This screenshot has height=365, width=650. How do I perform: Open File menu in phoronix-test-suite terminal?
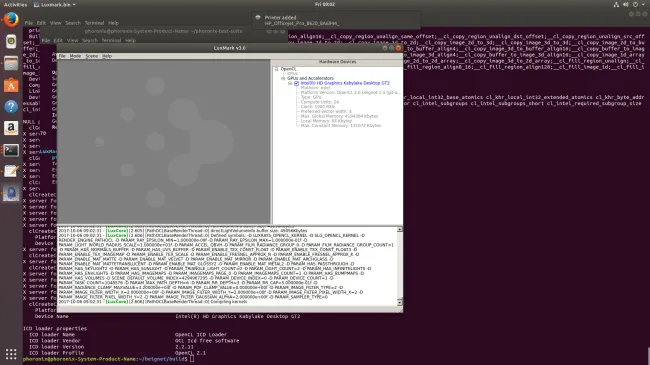tap(46, 41)
